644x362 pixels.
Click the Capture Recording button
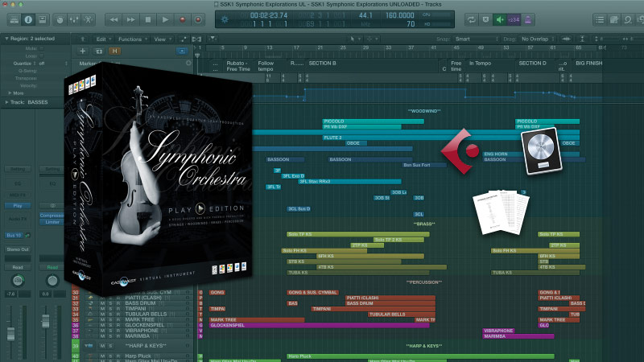(x=198, y=19)
